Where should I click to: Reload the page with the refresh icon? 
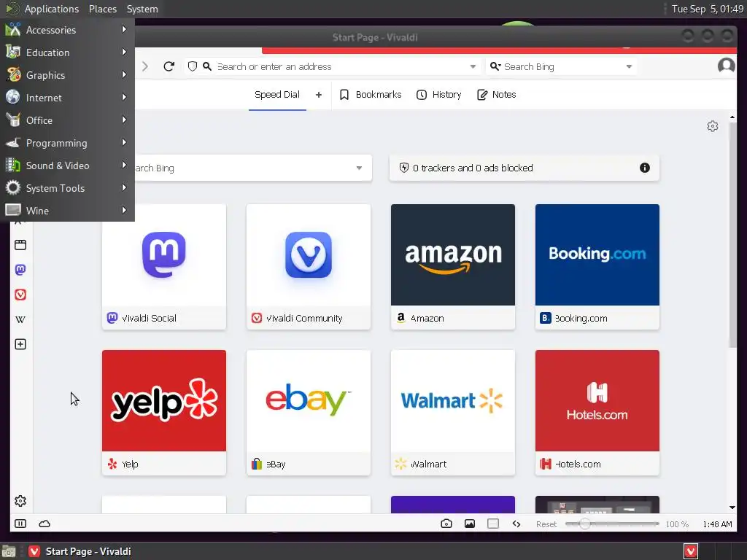[169, 66]
